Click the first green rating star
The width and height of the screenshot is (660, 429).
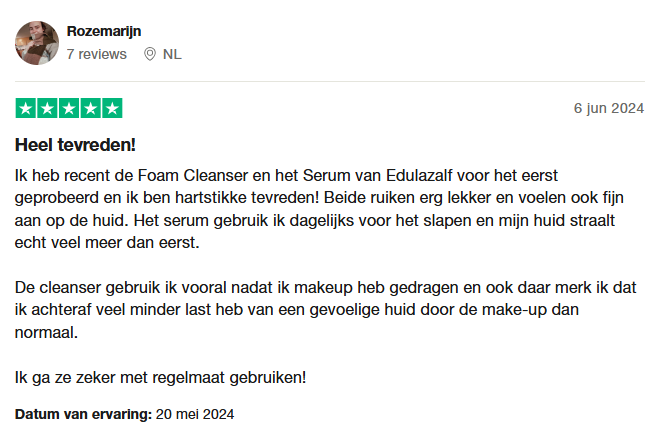(26, 108)
